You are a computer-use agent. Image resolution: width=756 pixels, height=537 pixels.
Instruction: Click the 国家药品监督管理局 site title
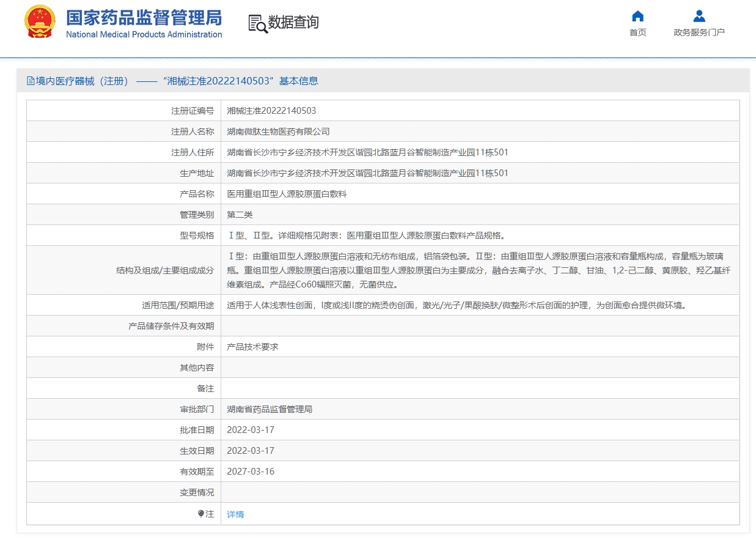coord(144,17)
